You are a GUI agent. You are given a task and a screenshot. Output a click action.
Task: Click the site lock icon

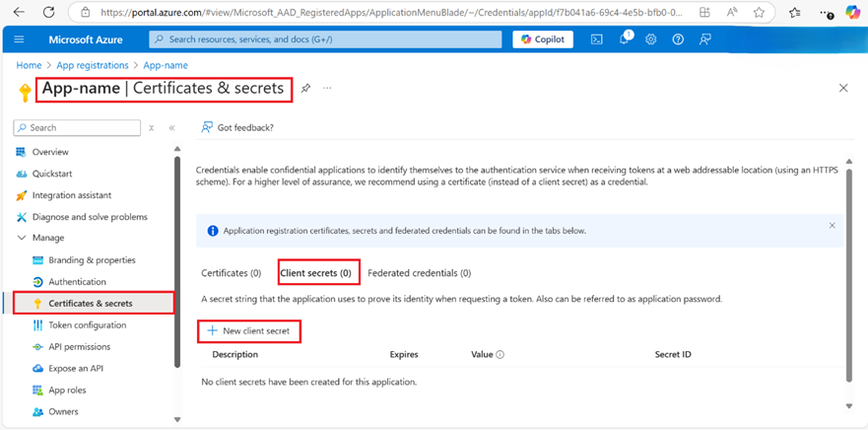pos(85,12)
